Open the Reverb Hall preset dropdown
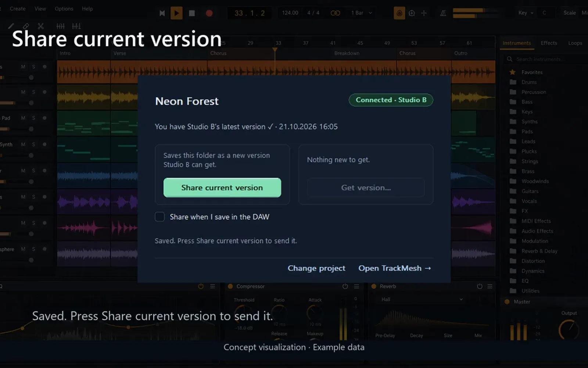Image resolution: width=588 pixels, height=368 pixels. pos(422,300)
